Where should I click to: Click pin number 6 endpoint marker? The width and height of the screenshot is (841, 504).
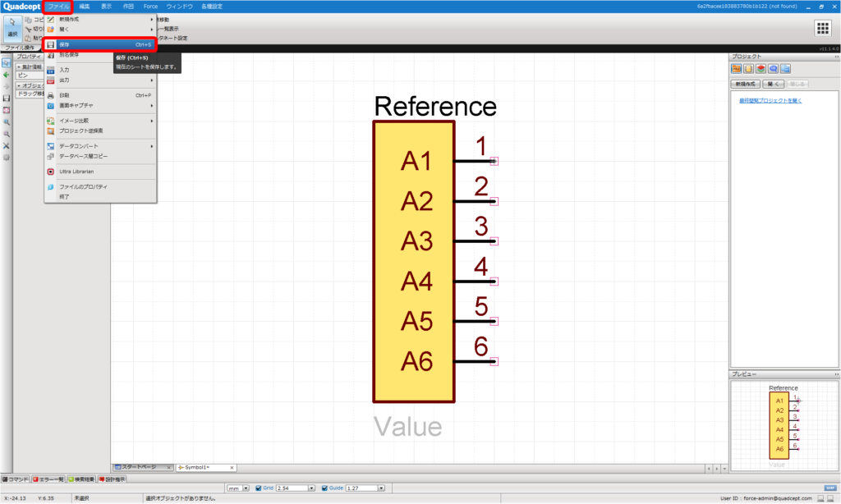(x=494, y=362)
